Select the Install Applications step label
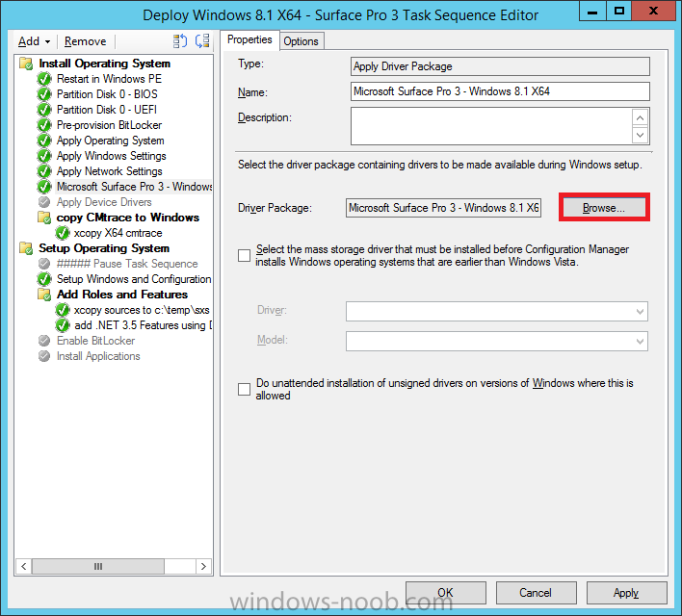Viewport: 682px width, 616px height. 98,356
